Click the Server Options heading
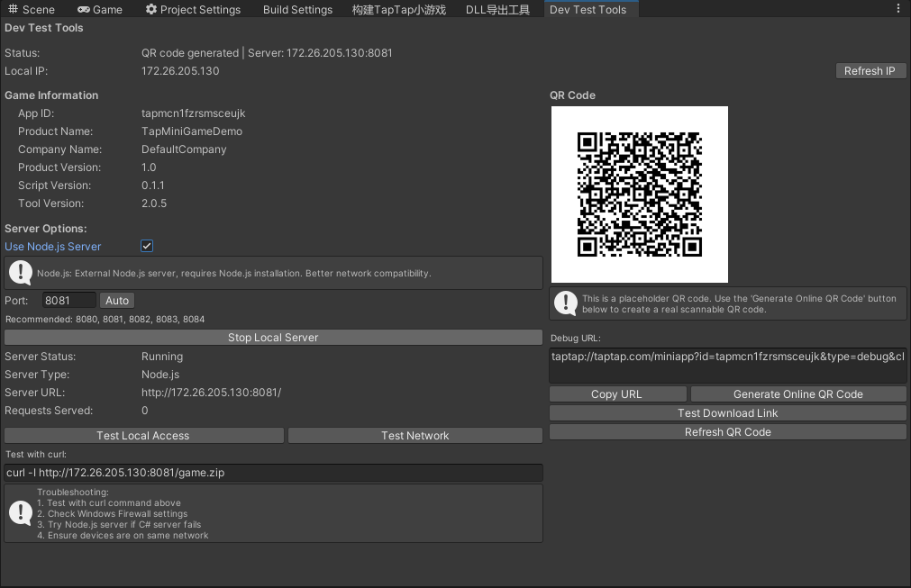Screen dimensions: 911x588 pos(46,229)
